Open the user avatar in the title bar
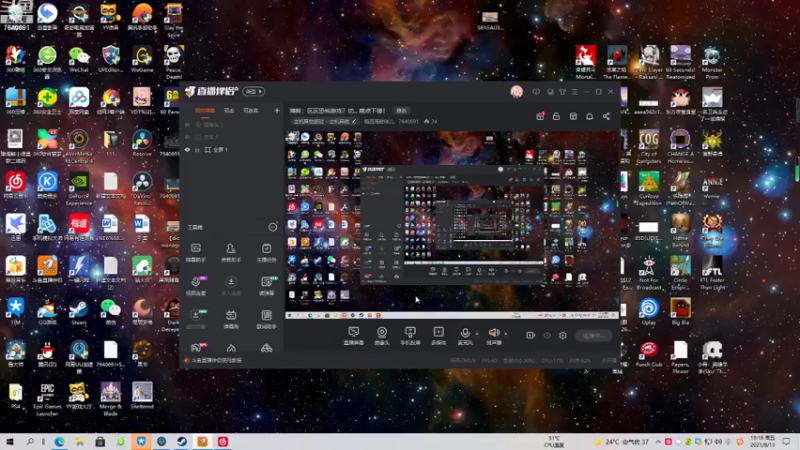The height and width of the screenshot is (450, 800). 516,92
